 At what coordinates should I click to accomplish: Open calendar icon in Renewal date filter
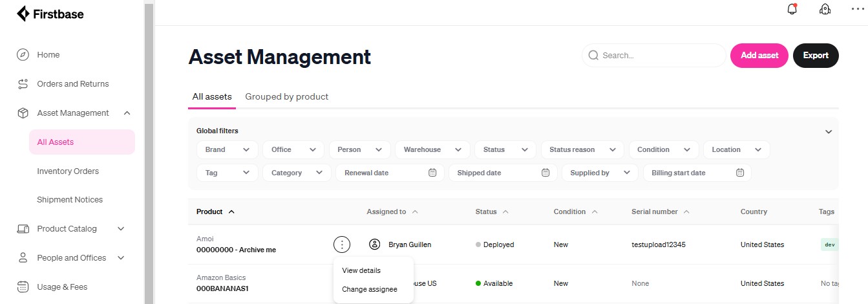pyautogui.click(x=432, y=173)
